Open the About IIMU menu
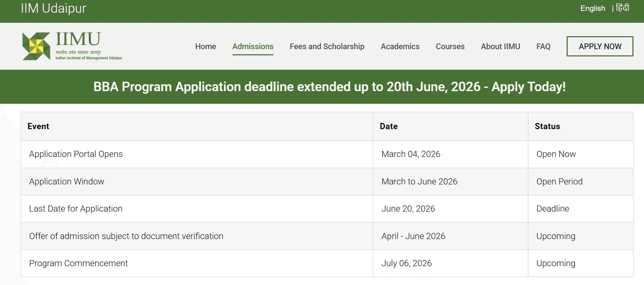This screenshot has height=285, width=644. pyautogui.click(x=500, y=46)
